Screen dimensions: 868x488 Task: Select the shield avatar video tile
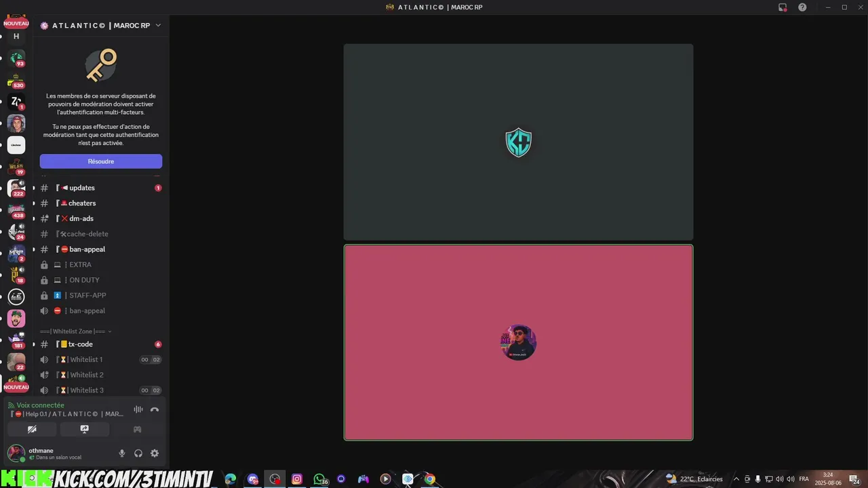pos(518,142)
